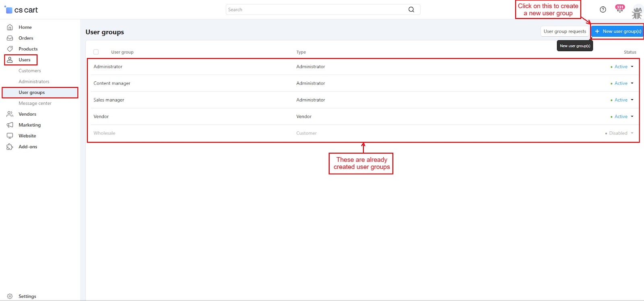The image size is (644, 301).
Task: Click the Vendors people icon
Action: 10,114
